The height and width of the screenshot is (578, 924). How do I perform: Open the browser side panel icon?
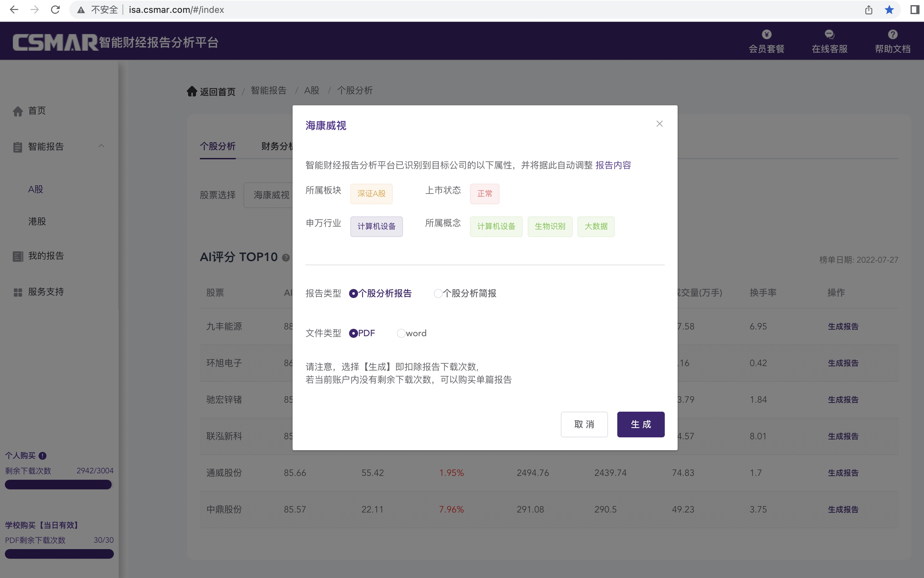(914, 10)
